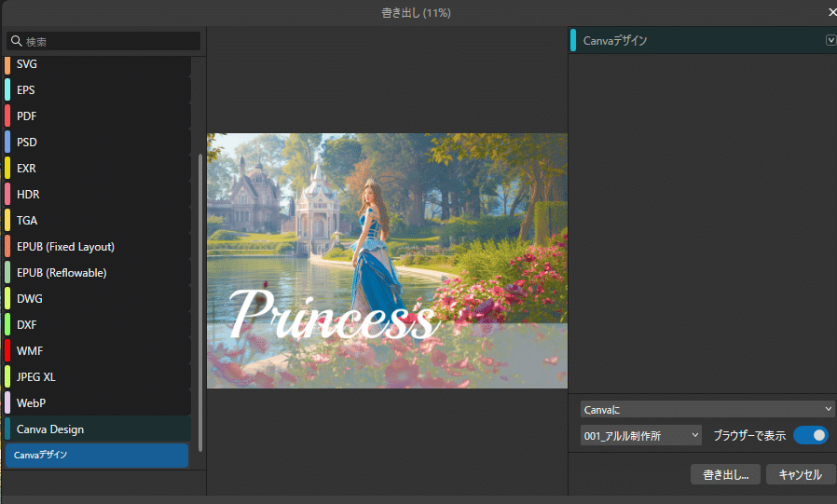Click the search magnifier icon
The height and width of the screenshot is (504, 837).
[17, 41]
